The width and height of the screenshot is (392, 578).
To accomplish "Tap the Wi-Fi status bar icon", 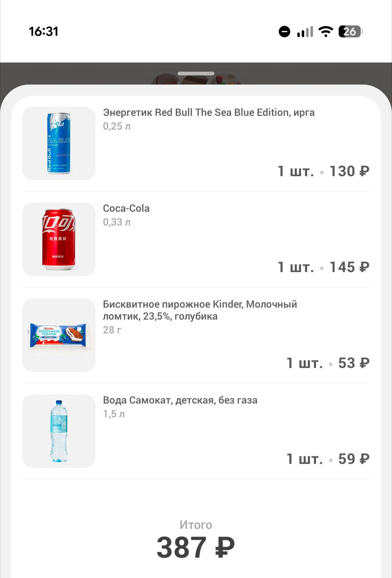I will tap(326, 31).
